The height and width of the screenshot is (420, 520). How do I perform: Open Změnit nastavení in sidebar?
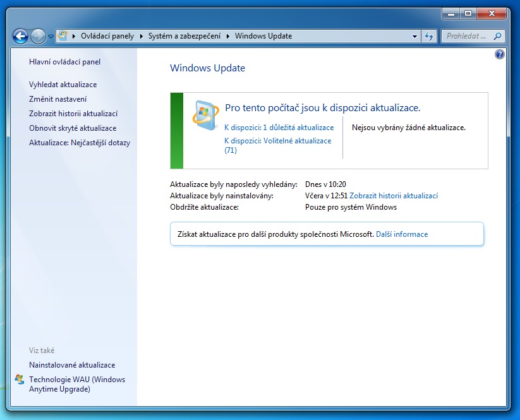57,99
